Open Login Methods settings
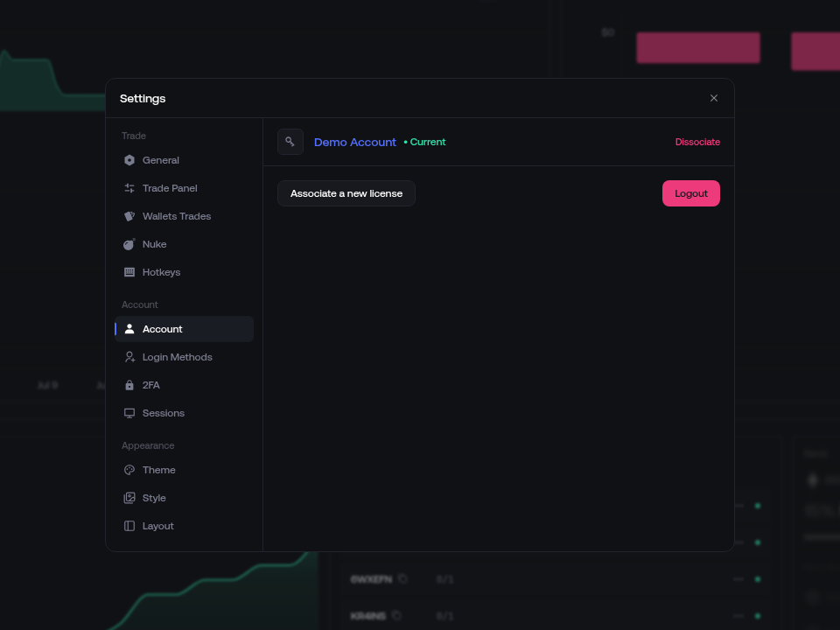The width and height of the screenshot is (840, 630). pos(184,357)
